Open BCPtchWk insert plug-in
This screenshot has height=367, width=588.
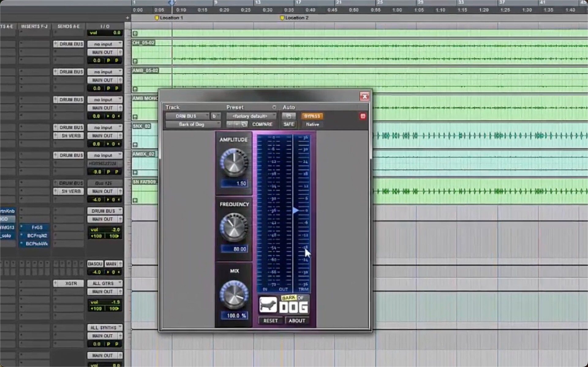coord(34,244)
